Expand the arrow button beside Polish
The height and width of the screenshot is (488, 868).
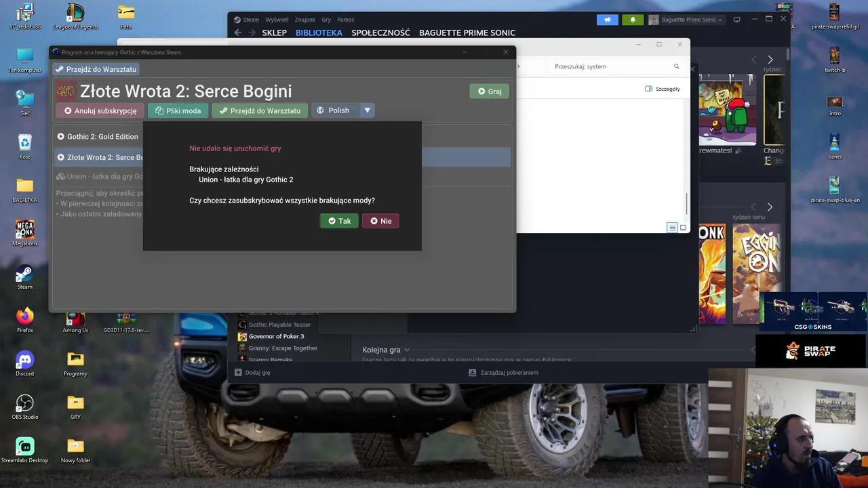click(367, 110)
